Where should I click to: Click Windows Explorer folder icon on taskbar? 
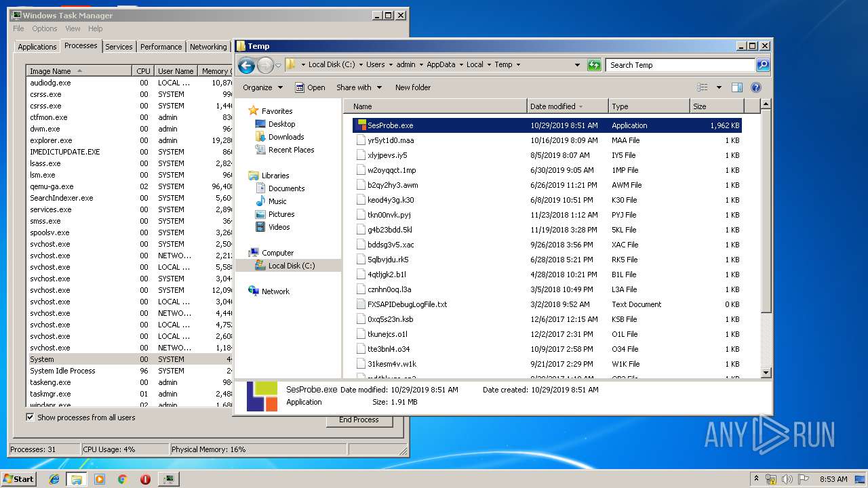click(x=77, y=479)
